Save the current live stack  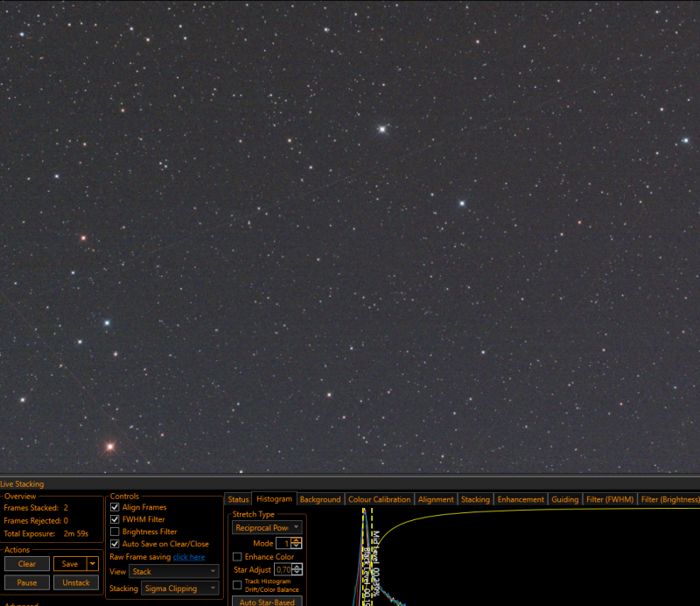pos(70,564)
